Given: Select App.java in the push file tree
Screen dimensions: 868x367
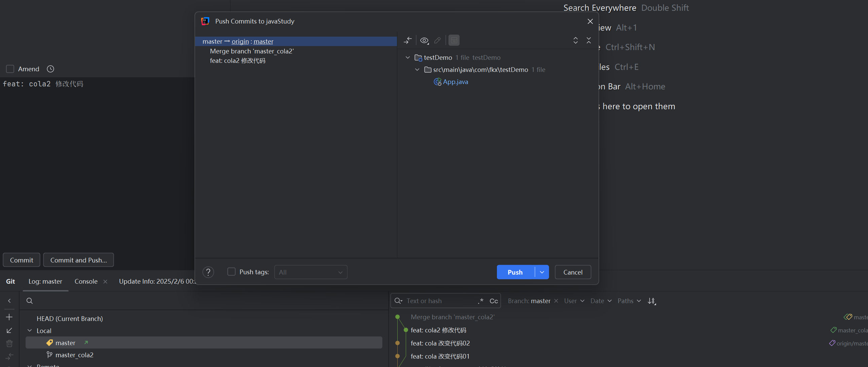Looking at the screenshot, I should 455,82.
